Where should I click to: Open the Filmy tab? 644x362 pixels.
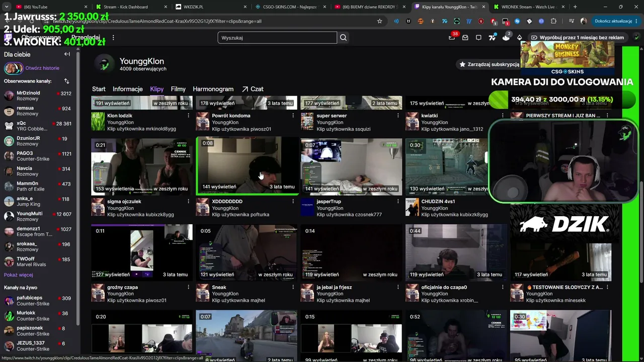click(178, 89)
